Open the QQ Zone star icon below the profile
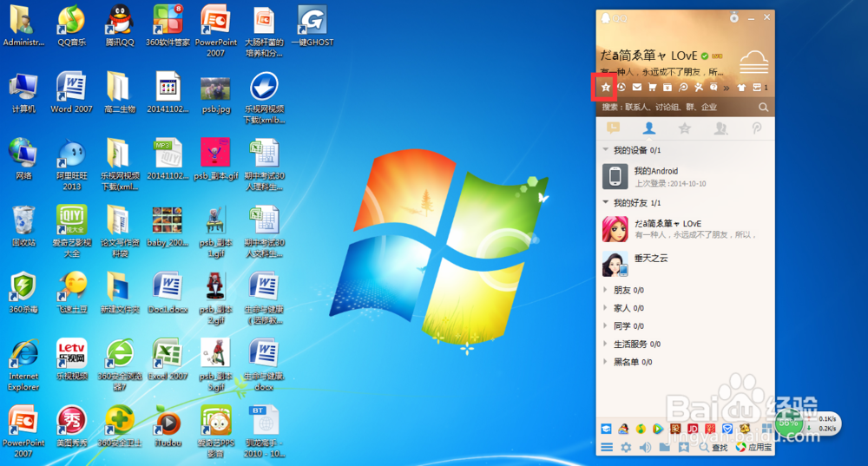Viewport: 868px width, 466px height. 606,87
